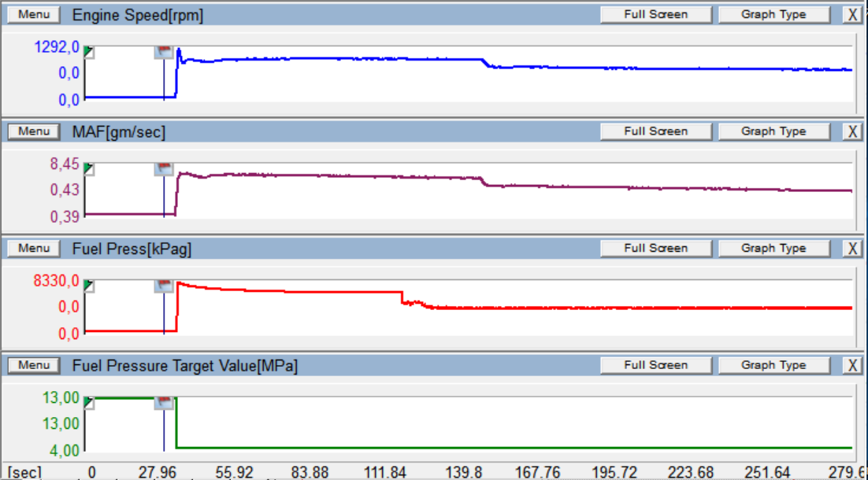Click green start marker in Fuel Press graph
This screenshot has width=868, height=480.
89,286
